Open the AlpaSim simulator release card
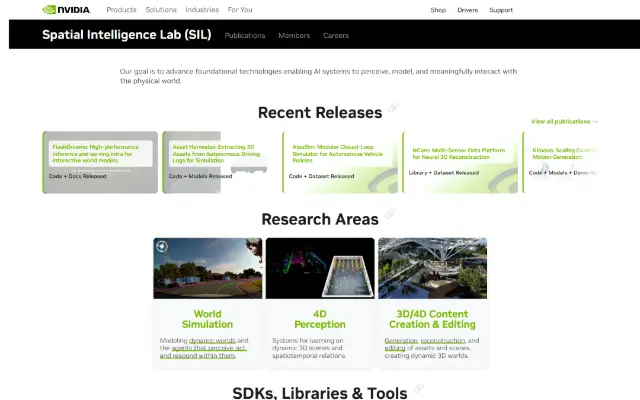Screen dimensions: 640x400 pos(340,162)
